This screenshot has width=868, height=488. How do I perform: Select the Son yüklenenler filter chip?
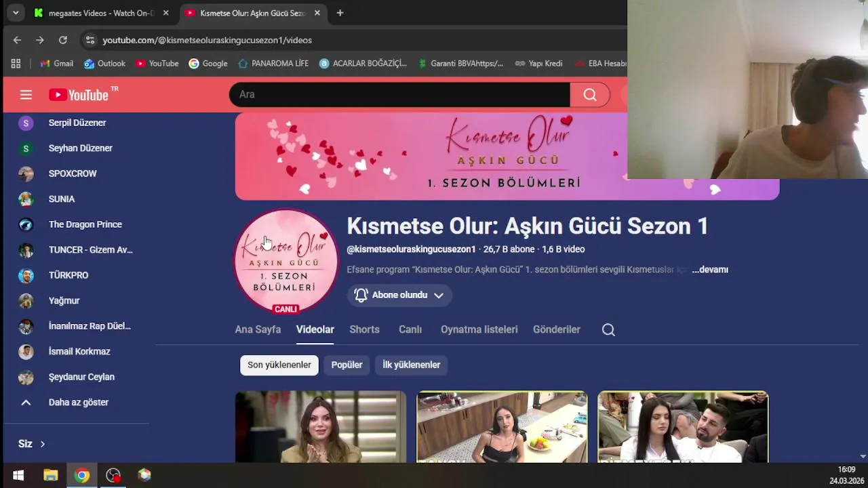point(279,365)
